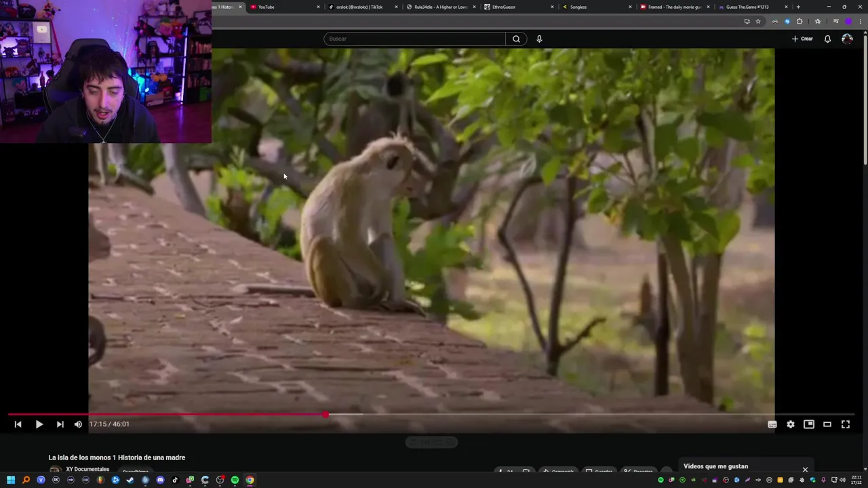Click the magnifier search button

[516, 39]
